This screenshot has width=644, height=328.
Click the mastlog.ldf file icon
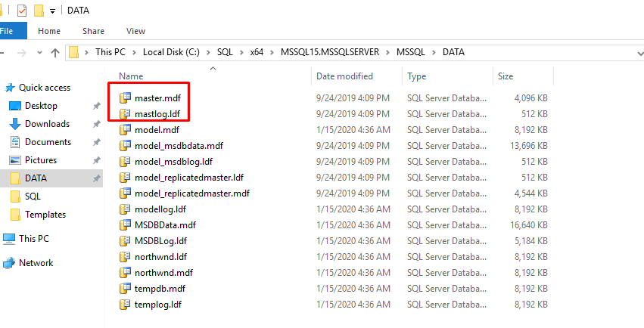(x=126, y=114)
